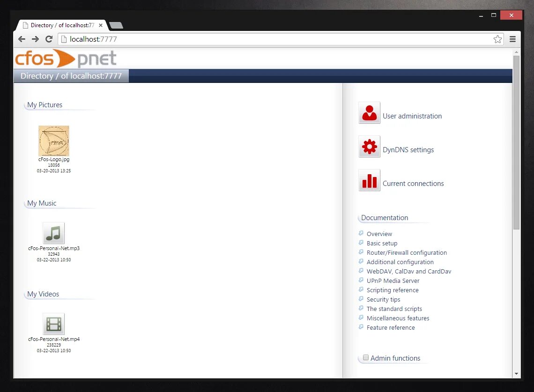Open Security tips link
The image size is (534, 392).
point(384,299)
